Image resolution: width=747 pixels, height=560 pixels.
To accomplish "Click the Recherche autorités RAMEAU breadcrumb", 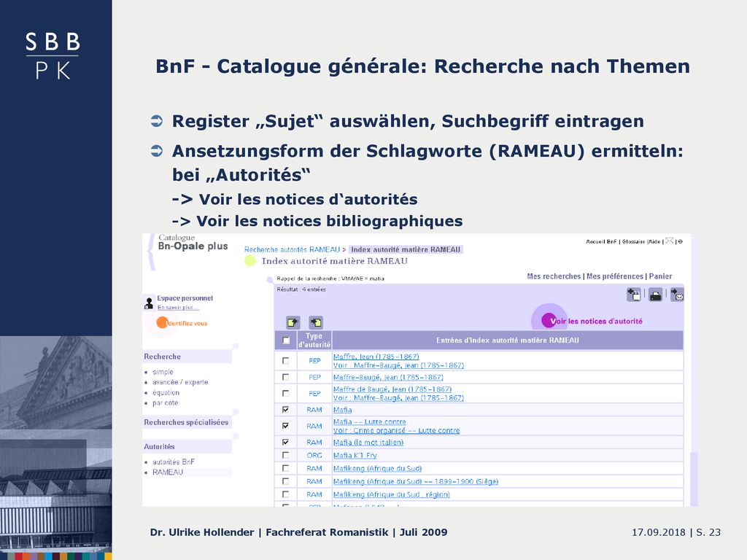I will click(292, 249).
